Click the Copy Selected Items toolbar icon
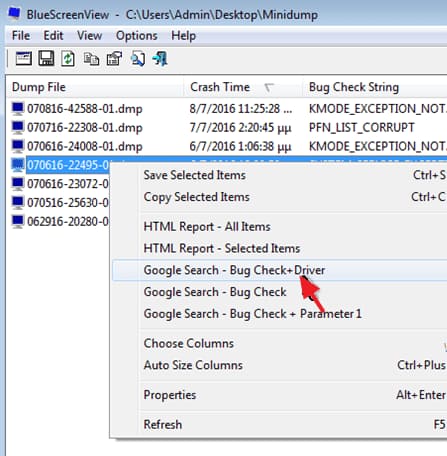The height and width of the screenshot is (456, 447). coord(91,59)
